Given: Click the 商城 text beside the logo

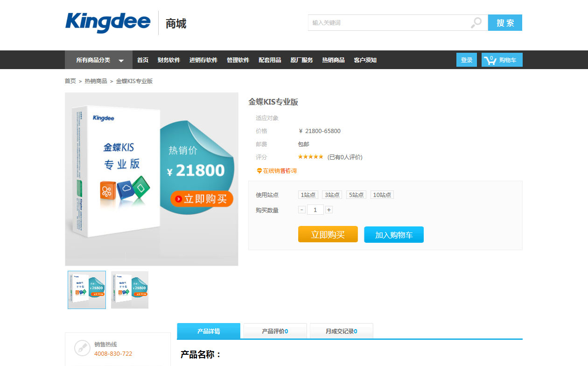Looking at the screenshot, I should pos(176,23).
